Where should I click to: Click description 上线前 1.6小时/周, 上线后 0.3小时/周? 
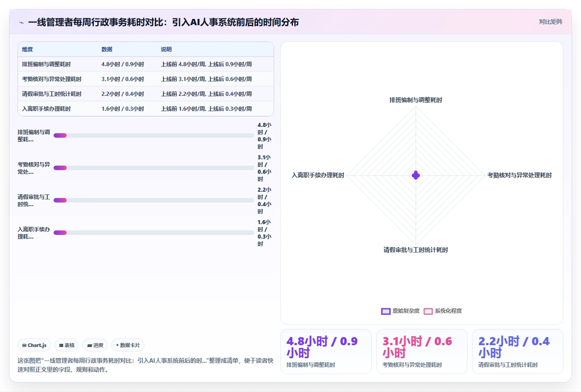point(206,109)
